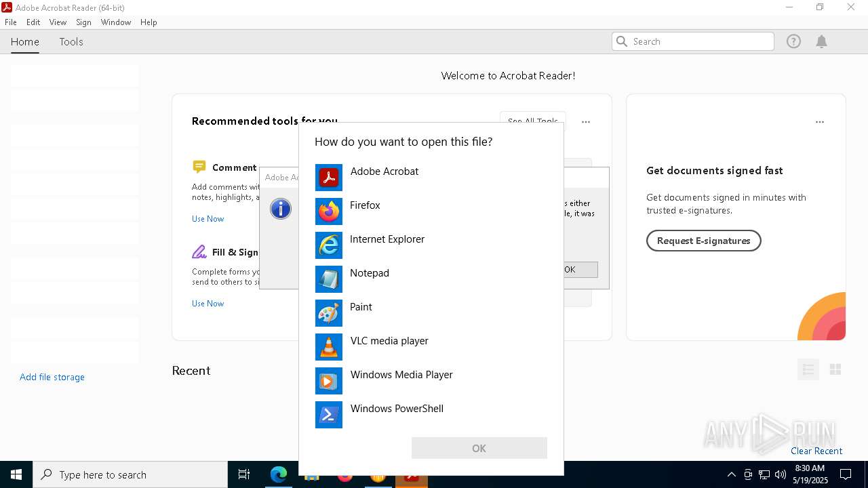868x488 pixels.
Task: Open more options on signature card
Action: (x=820, y=122)
